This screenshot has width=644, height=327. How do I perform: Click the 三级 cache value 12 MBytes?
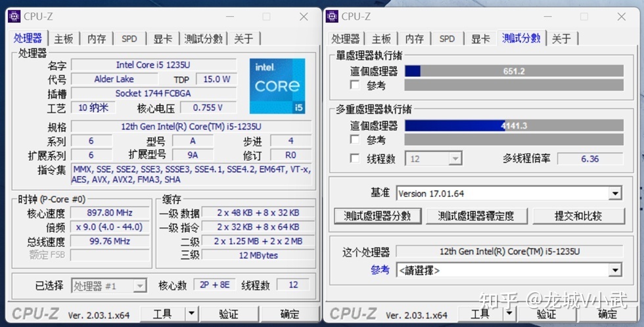pos(258,255)
